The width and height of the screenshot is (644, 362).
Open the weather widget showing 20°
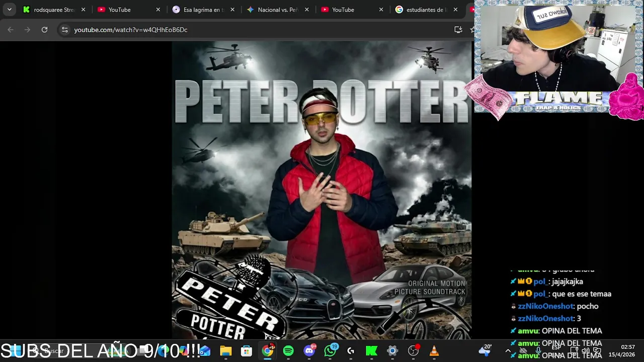pyautogui.click(x=485, y=350)
